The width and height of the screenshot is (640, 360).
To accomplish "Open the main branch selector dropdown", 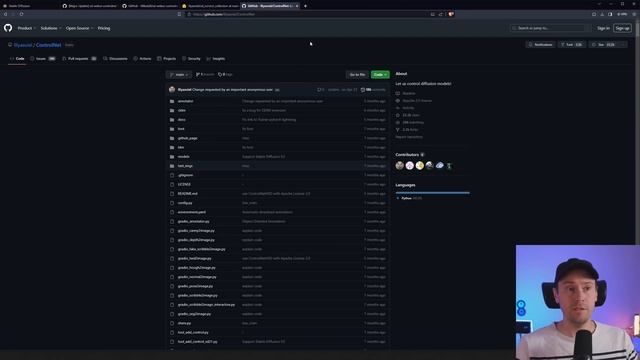I will pos(179,75).
